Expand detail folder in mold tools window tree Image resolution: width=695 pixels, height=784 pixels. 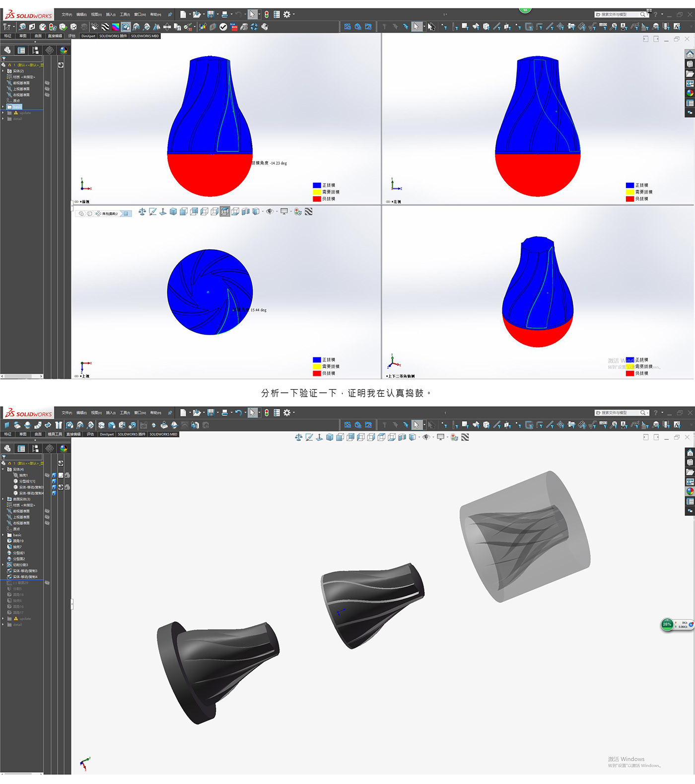3,625
